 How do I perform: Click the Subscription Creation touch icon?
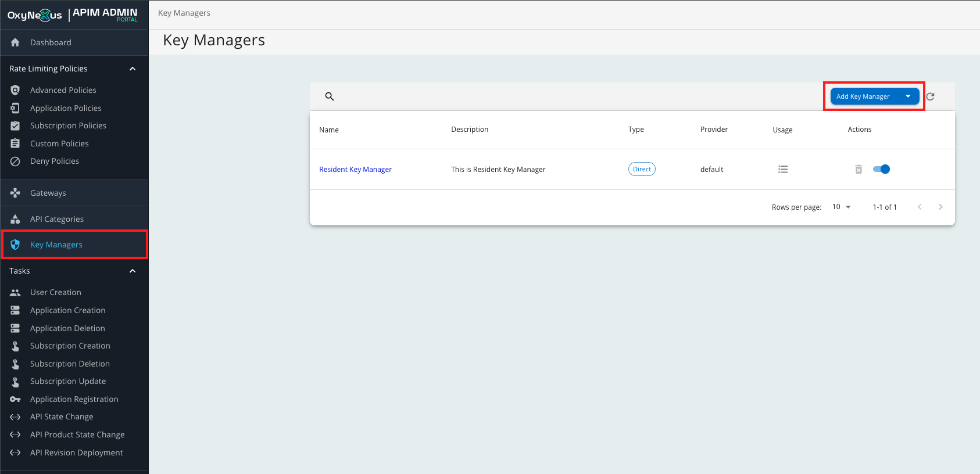(15, 346)
